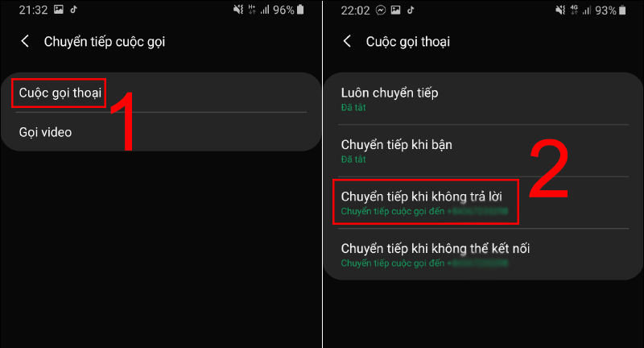Tap Messenger notification icon in right status bar

pos(381,10)
